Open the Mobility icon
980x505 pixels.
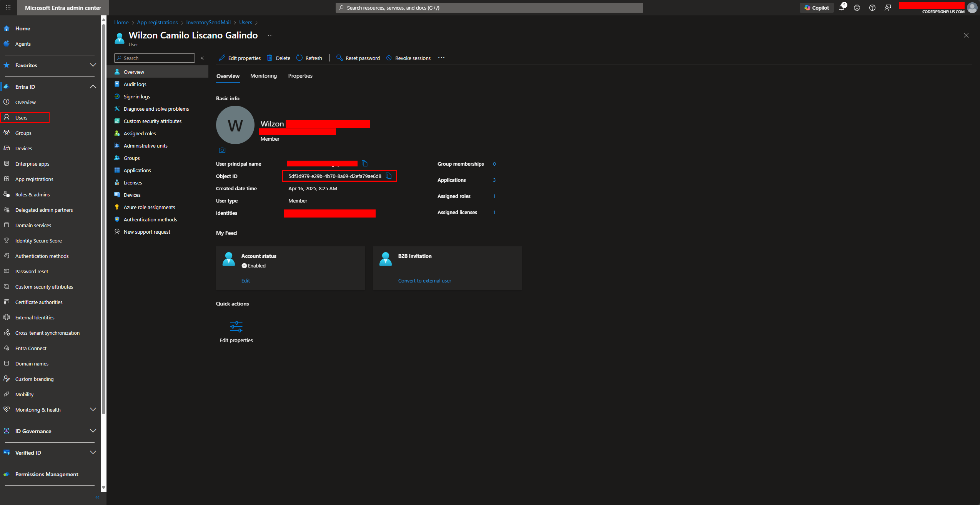(7, 394)
